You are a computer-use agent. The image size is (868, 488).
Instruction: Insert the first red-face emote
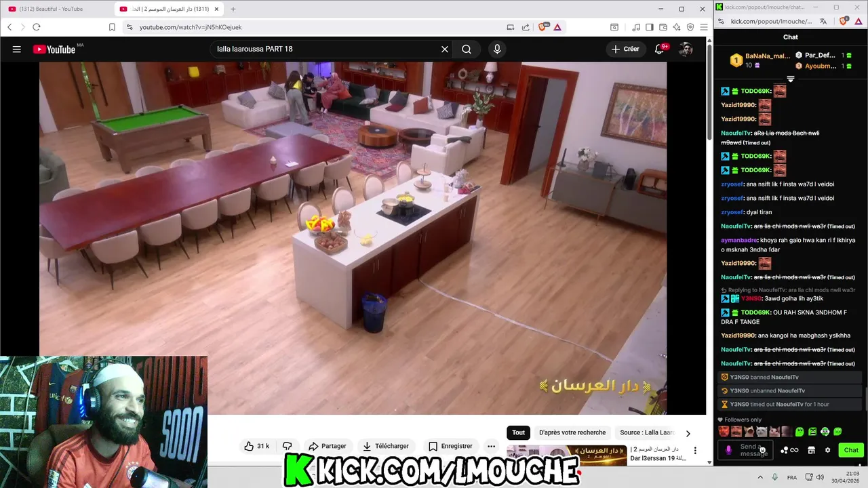[x=724, y=432]
